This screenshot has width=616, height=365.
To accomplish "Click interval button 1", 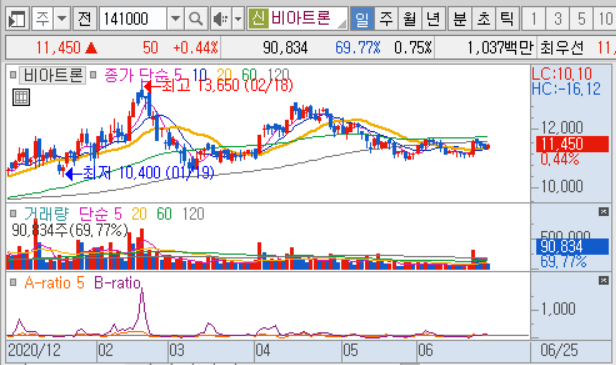I will coord(534,18).
